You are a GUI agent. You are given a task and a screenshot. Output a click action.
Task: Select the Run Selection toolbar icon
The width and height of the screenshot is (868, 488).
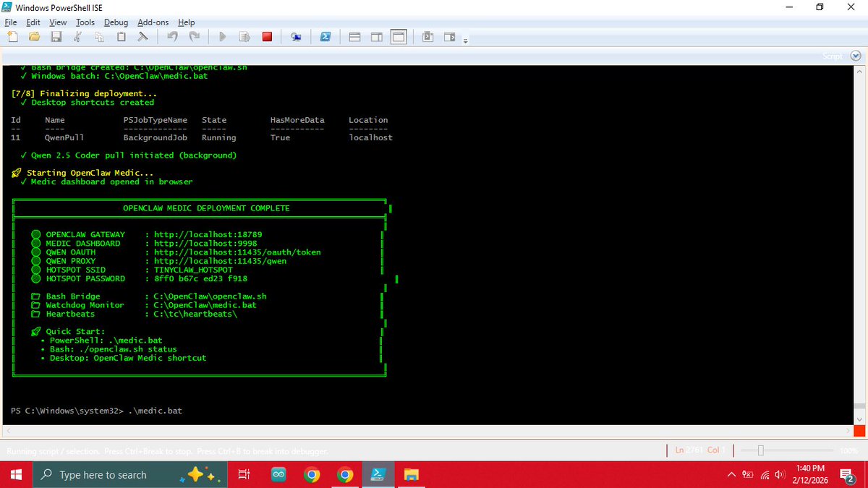point(244,36)
